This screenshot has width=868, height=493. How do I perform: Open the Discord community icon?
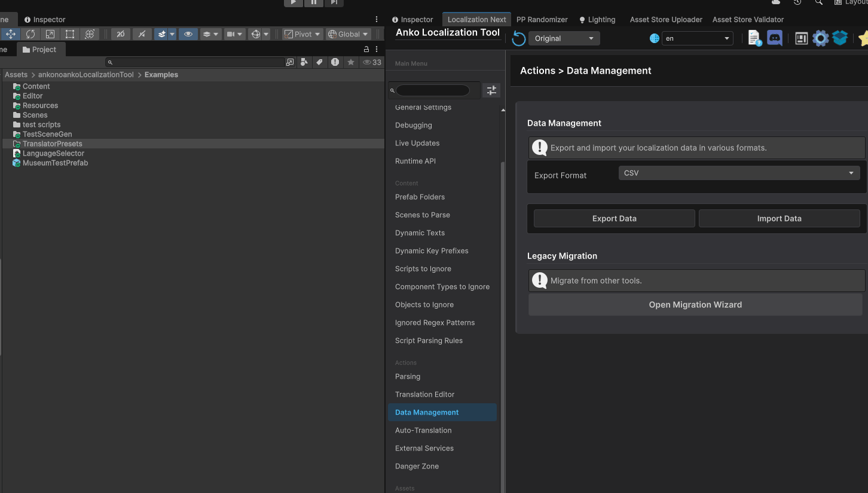click(775, 38)
